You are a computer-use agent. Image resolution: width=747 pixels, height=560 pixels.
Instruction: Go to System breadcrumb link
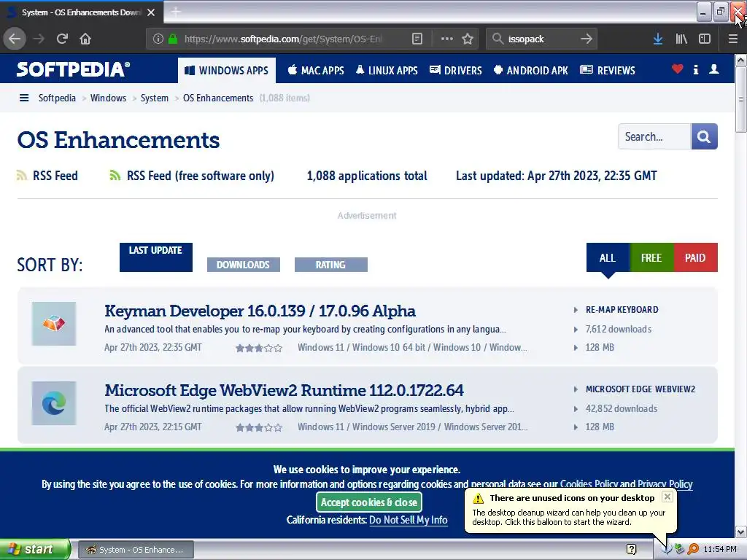pos(155,98)
